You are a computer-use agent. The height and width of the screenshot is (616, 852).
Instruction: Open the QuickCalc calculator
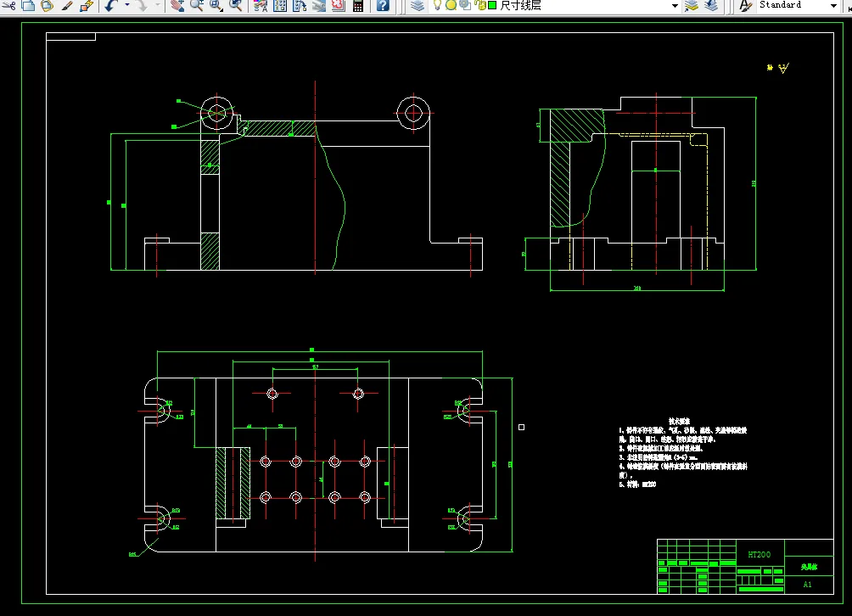(358, 5)
